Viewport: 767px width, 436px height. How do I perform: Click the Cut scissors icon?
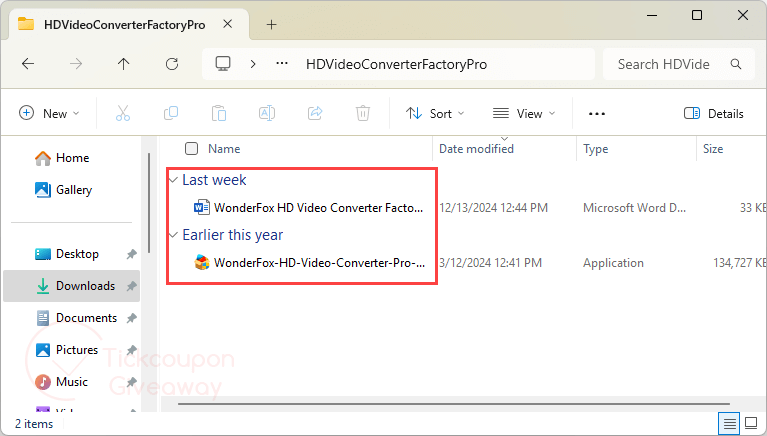pos(123,114)
